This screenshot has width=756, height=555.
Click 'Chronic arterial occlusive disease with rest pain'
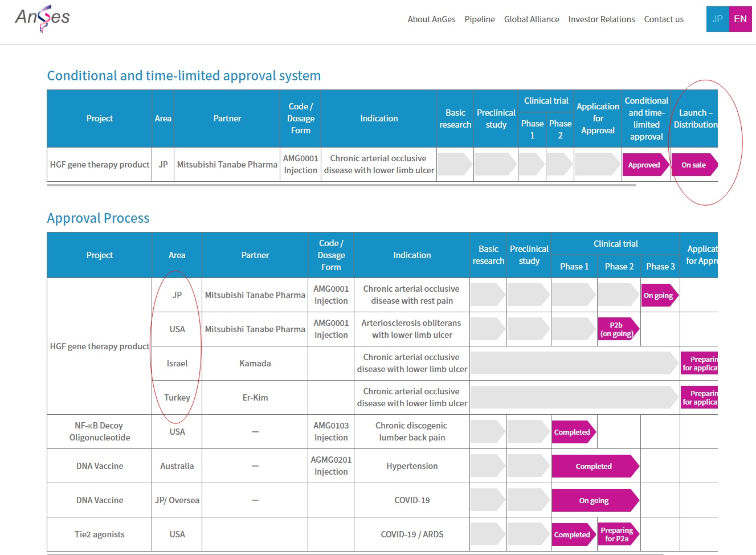[412, 295]
